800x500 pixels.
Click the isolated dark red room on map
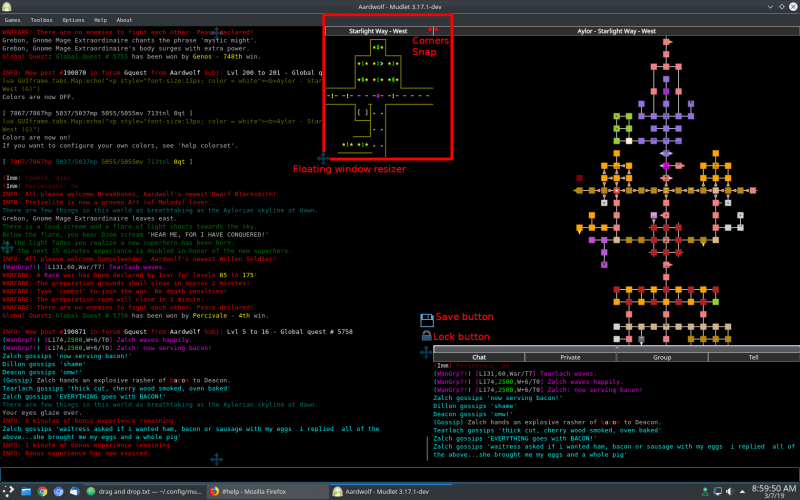[x=580, y=178]
